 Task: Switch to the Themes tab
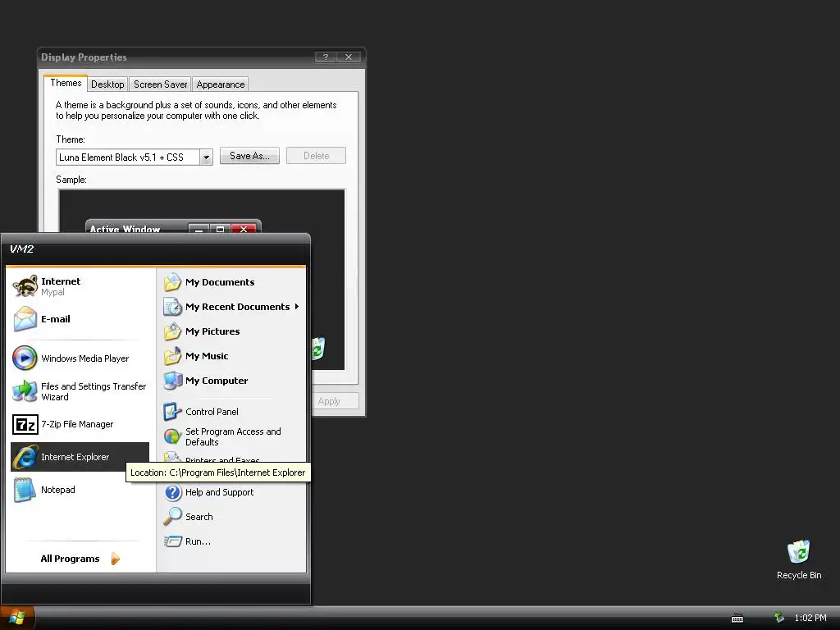[x=66, y=83]
